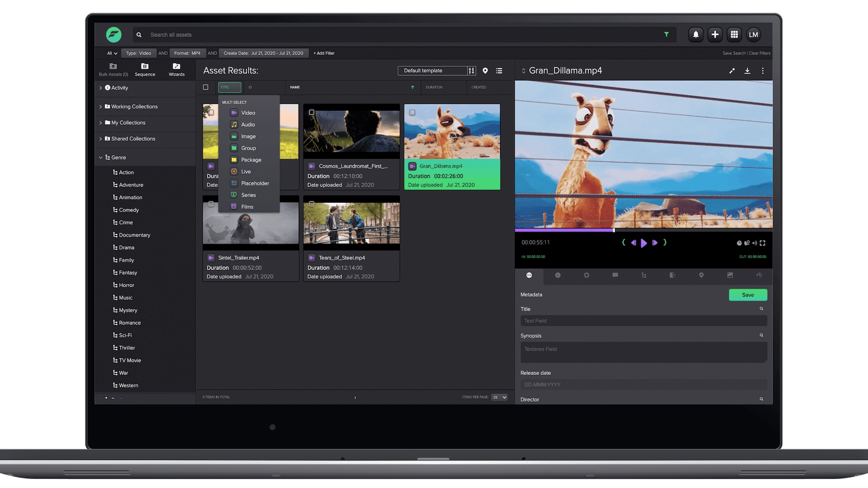868x488 pixels.
Task: Switch to map pin view in results
Action: click(x=485, y=71)
